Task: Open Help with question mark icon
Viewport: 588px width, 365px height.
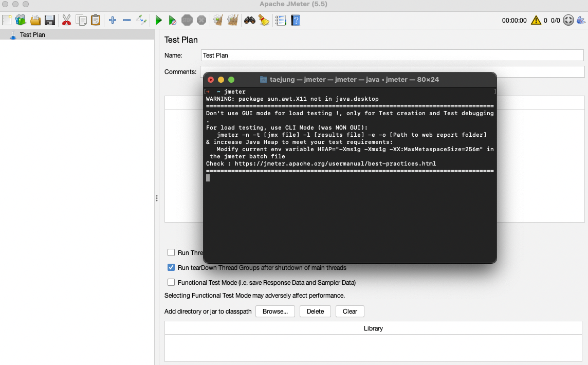Action: coord(296,20)
